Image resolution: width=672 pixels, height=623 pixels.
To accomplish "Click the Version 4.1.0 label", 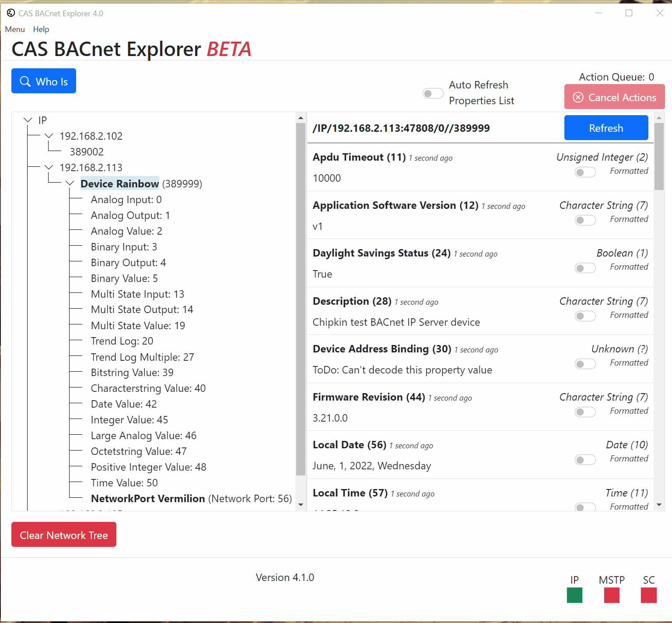I will [x=285, y=577].
